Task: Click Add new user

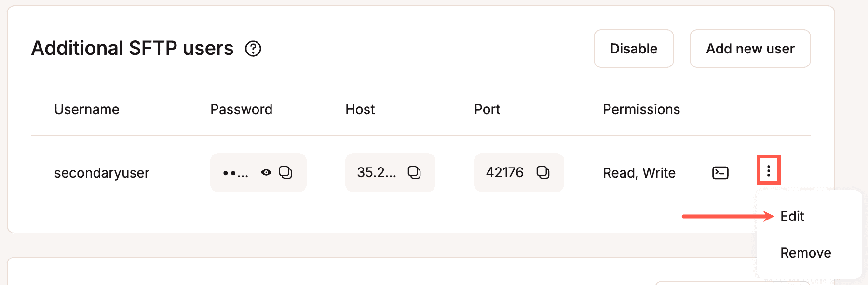Action: click(750, 49)
